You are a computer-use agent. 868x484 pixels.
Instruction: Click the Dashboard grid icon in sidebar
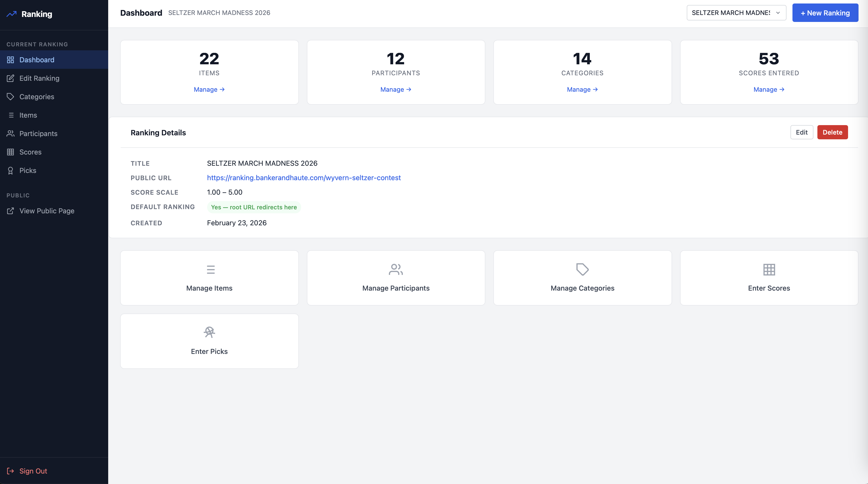pos(10,60)
